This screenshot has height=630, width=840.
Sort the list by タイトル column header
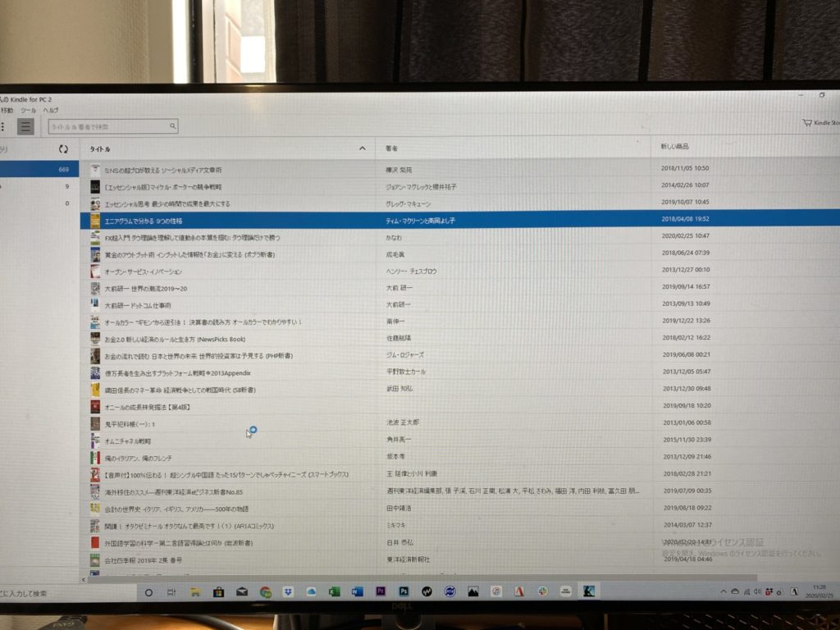[x=100, y=149]
